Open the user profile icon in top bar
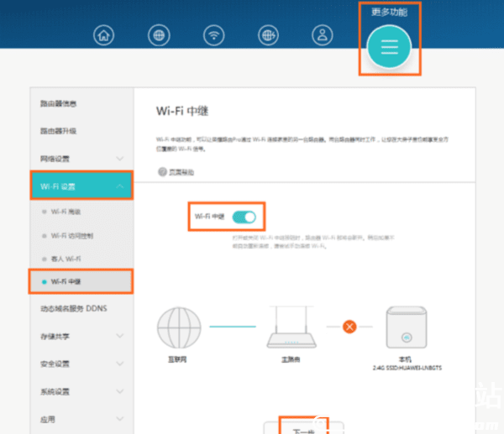 [x=322, y=36]
